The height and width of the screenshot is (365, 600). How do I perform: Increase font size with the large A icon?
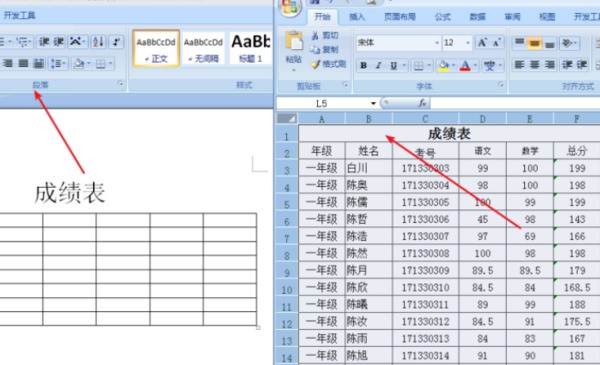tap(482, 42)
